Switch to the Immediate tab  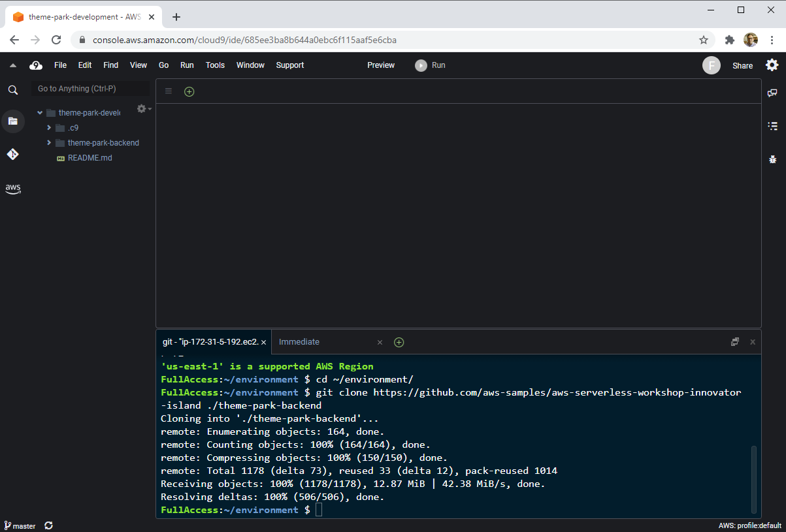click(x=299, y=342)
